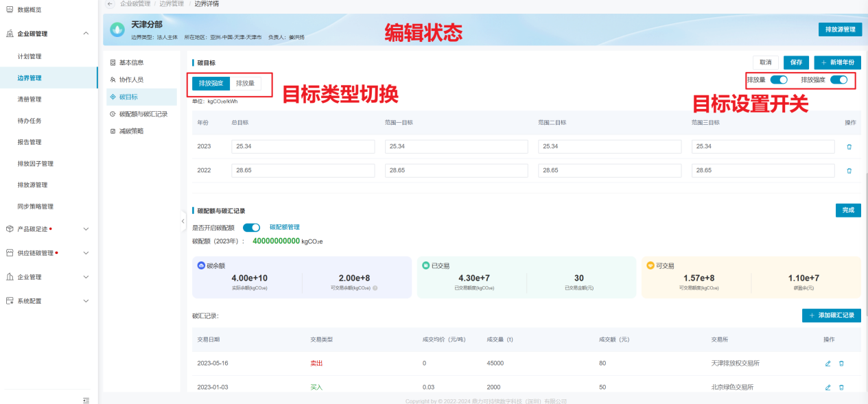Screen dimensions: 868x404
Task: Click the 2023 总目标 input field
Action: tap(303, 147)
